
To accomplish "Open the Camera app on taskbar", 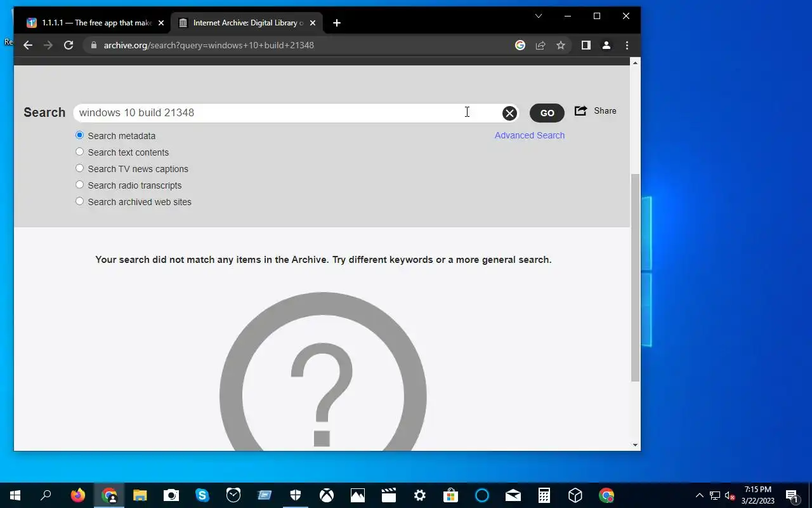I will coord(171,495).
